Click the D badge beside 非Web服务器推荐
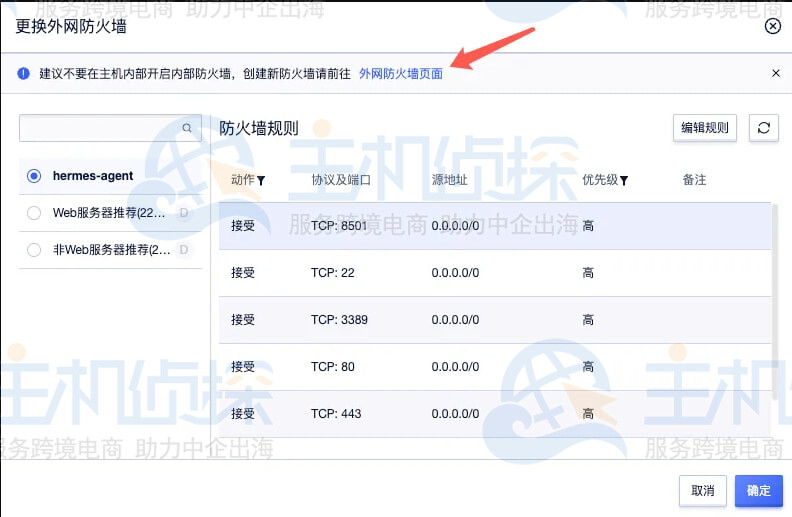This screenshot has width=792, height=517. [184, 249]
